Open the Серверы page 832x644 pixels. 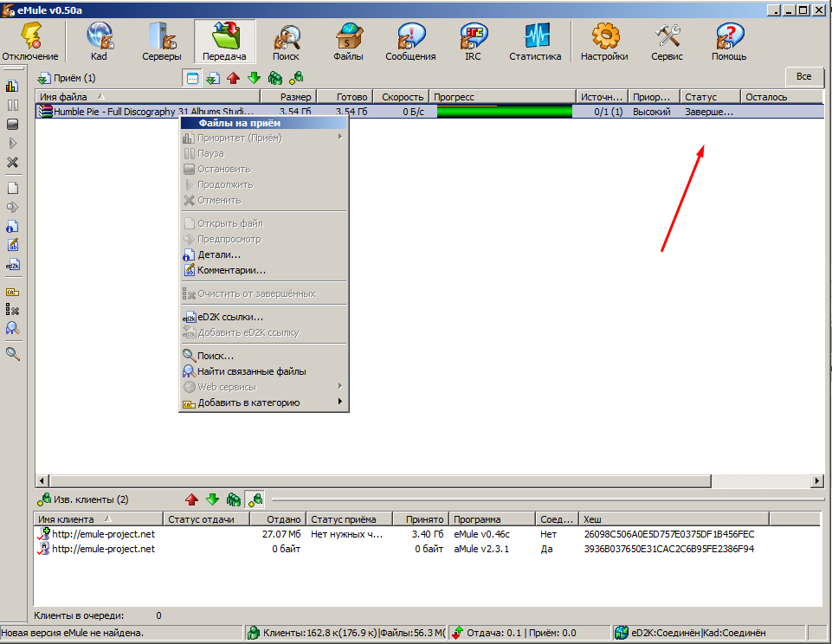click(162, 42)
